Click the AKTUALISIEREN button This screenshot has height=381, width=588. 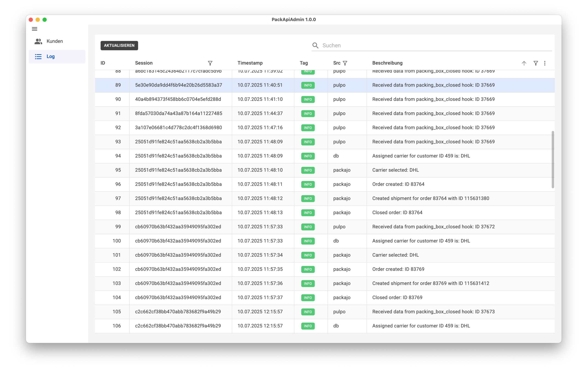pos(119,45)
